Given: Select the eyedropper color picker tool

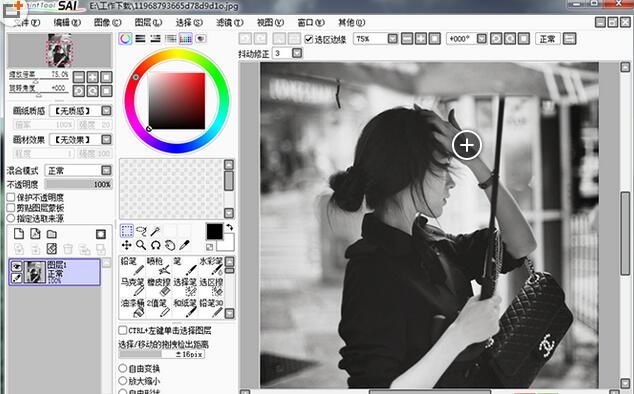Looking at the screenshot, I should click(x=184, y=245).
